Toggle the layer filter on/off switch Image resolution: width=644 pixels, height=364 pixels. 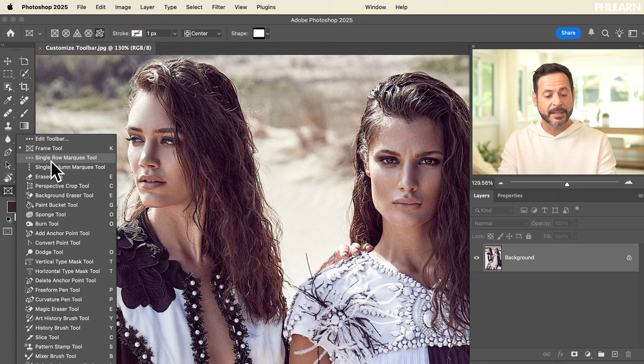577,209
